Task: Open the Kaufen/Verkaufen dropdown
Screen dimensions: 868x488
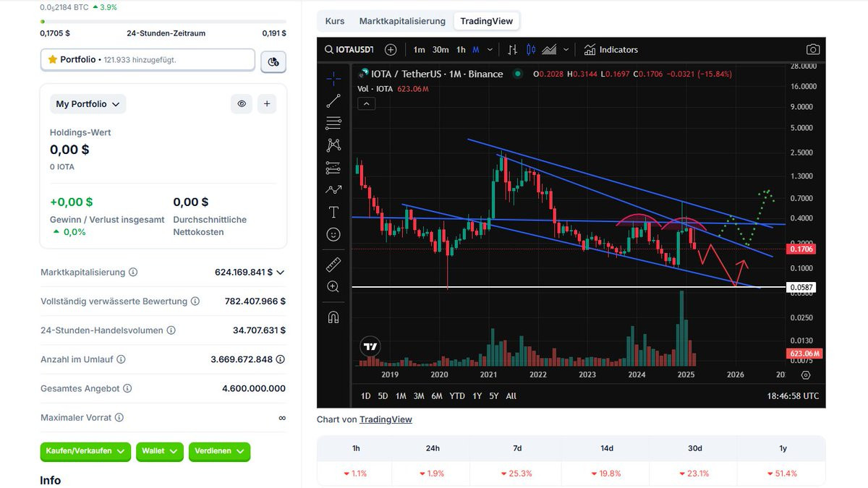Action: click(x=85, y=451)
